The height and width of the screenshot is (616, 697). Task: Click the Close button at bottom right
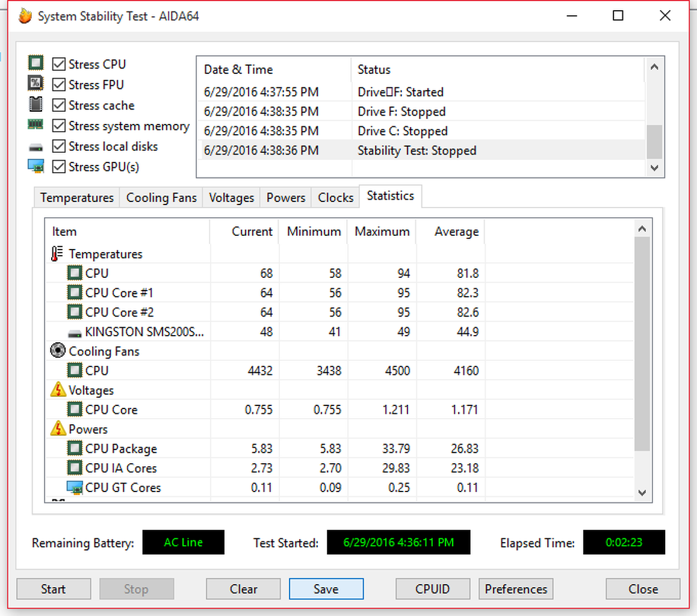[643, 589]
